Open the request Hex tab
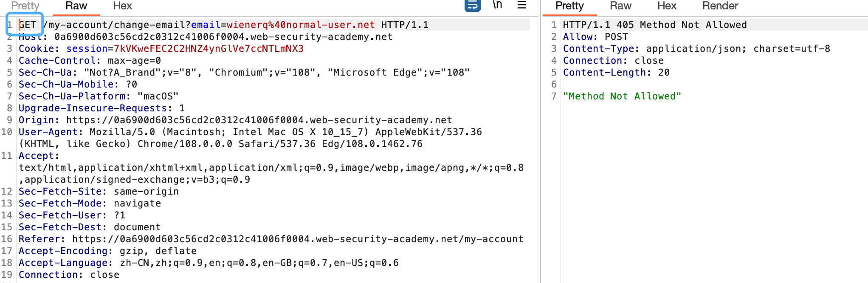The height and width of the screenshot is (283, 868). [122, 6]
